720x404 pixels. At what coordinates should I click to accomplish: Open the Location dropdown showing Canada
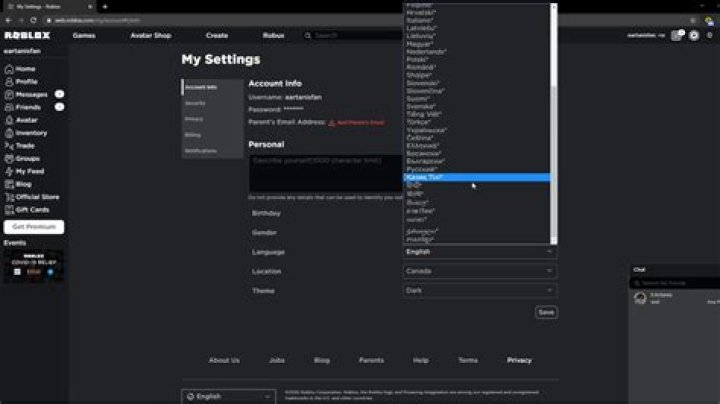(480, 271)
